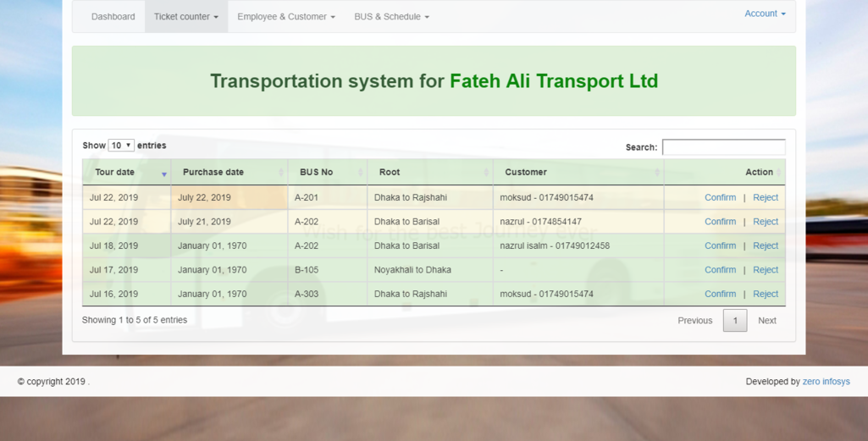Go to the Dashboard tab

113,17
